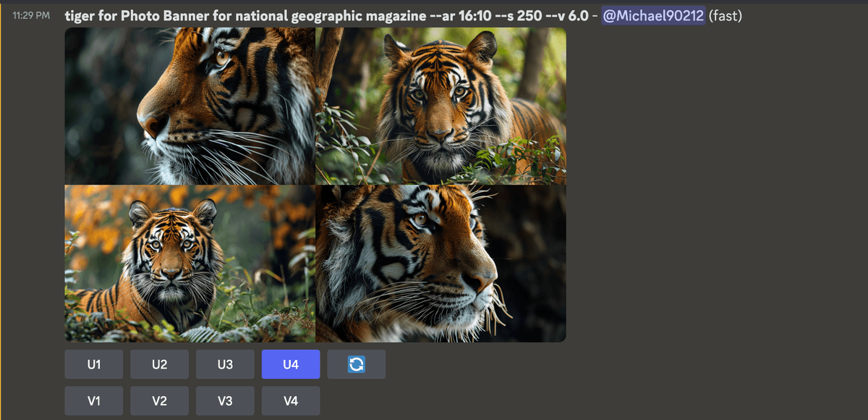The height and width of the screenshot is (420, 868).
Task: Click the "(fast)" mode label
Action: [726, 16]
